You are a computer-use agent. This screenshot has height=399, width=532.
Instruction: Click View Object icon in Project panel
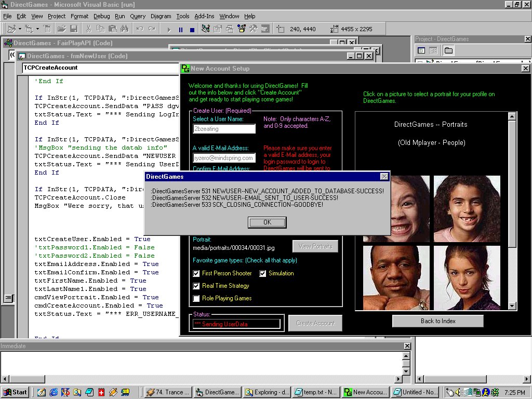click(433, 50)
